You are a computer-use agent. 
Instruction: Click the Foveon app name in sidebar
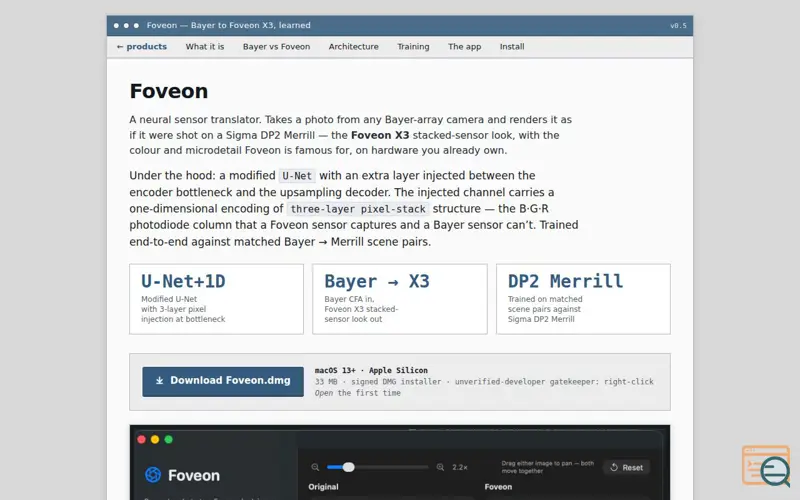click(194, 476)
